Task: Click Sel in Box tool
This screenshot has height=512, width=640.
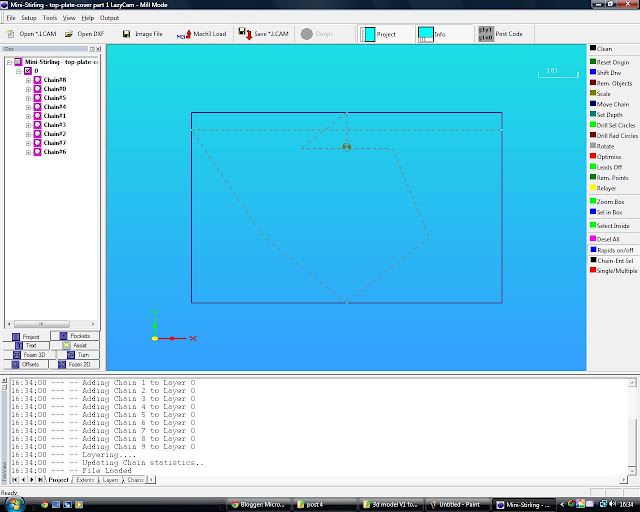Action: coord(606,212)
